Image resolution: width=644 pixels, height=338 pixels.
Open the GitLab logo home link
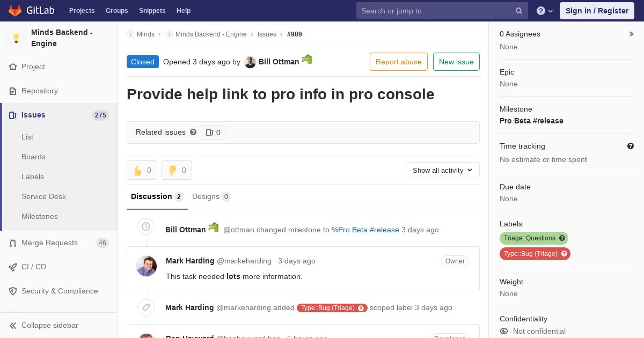tap(31, 11)
